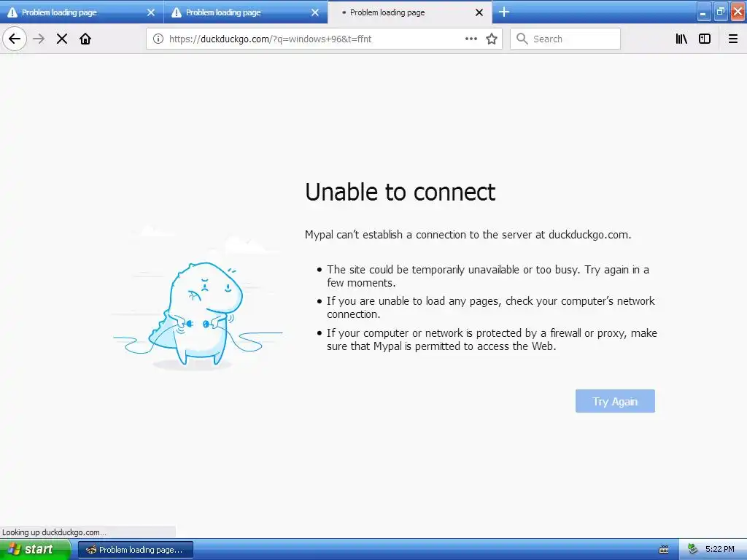This screenshot has height=560, width=747.
Task: Open the Windows start menu
Action: (35, 549)
